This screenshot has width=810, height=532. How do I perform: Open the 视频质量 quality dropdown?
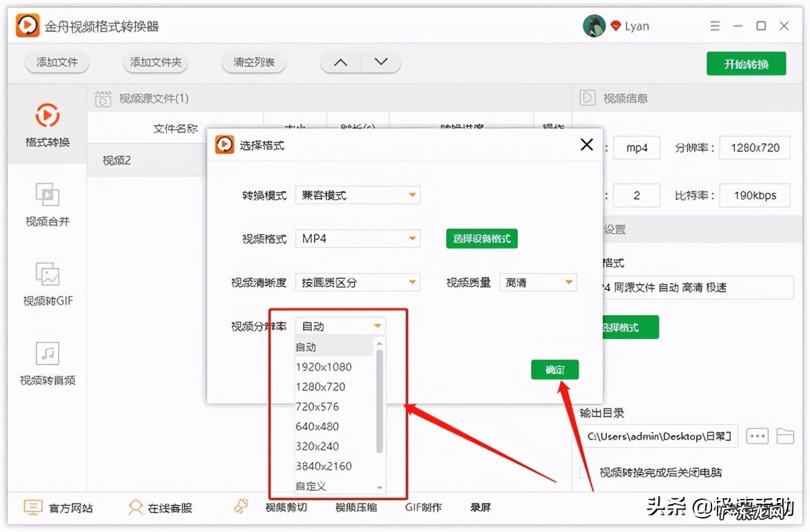pyautogui.click(x=538, y=282)
